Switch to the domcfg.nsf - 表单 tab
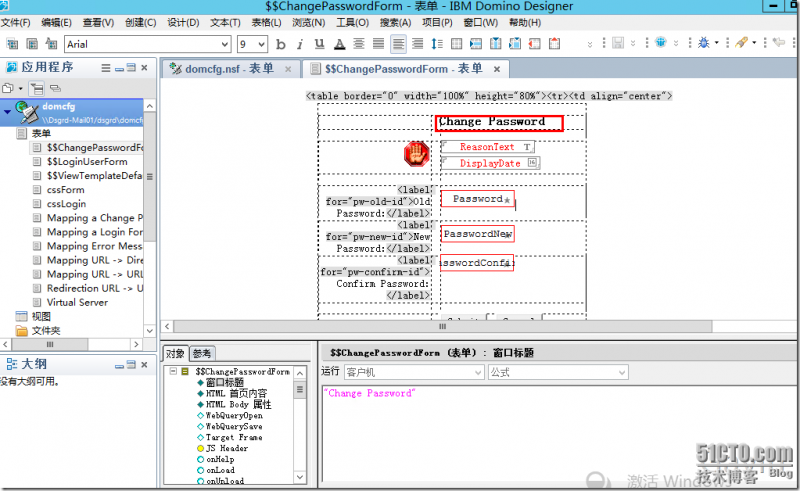Viewport: 800px width, 491px height. click(x=230, y=69)
